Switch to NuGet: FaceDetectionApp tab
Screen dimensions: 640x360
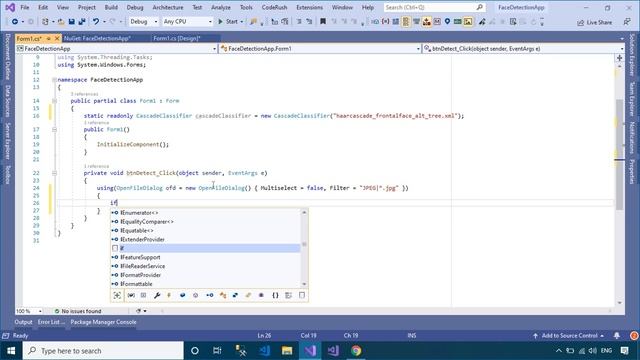click(98, 38)
